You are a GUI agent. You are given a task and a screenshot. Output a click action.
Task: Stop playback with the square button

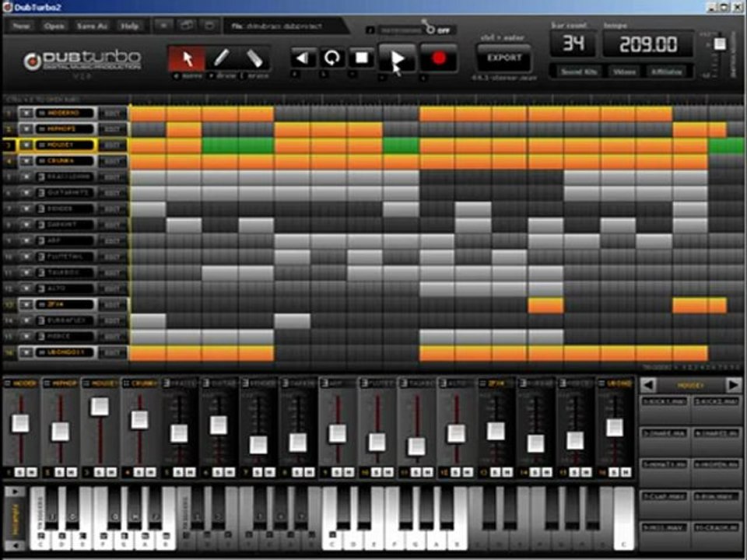(x=362, y=58)
